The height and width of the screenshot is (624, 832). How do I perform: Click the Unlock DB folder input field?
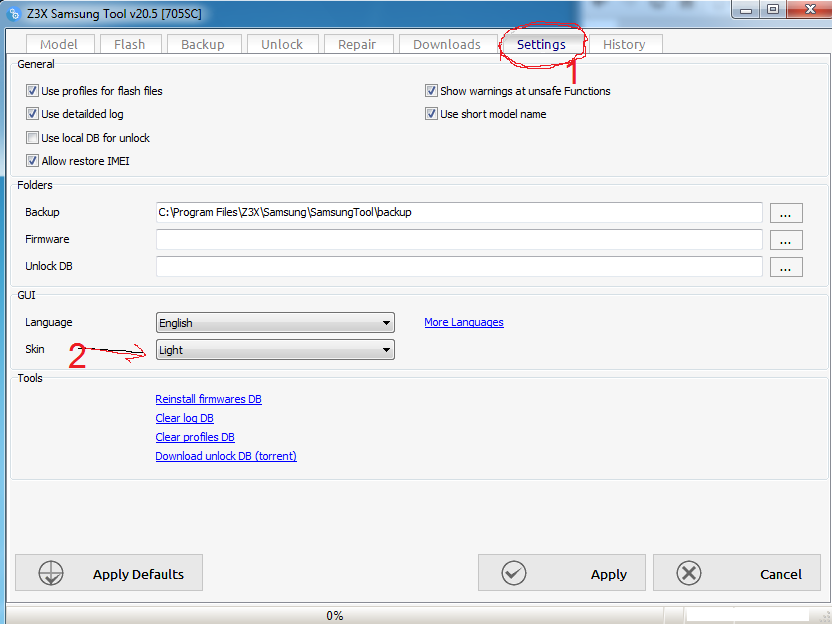(459, 266)
